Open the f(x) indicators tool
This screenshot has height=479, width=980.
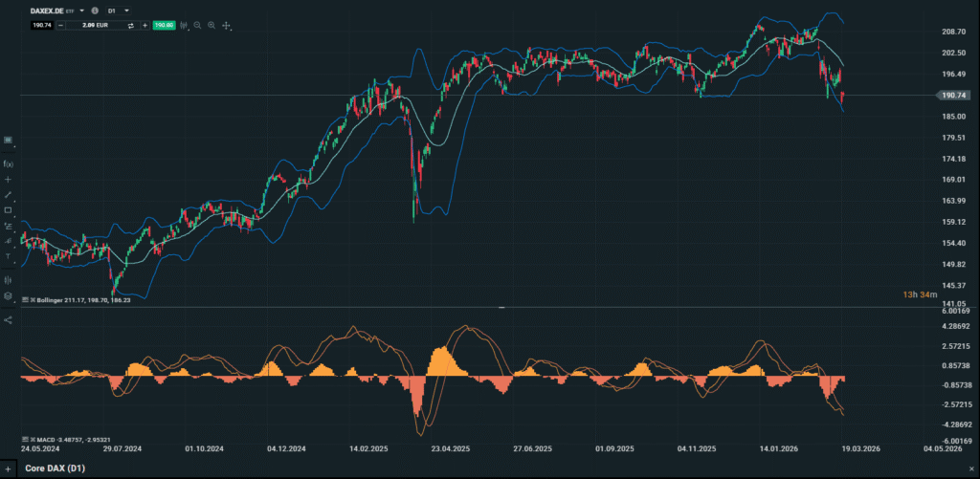(x=9, y=163)
